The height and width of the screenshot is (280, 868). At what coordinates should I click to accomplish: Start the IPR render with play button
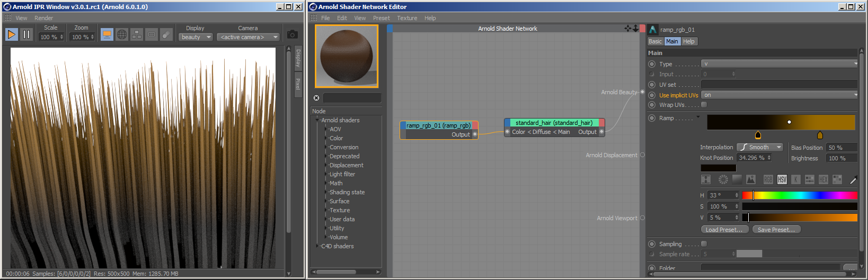(x=11, y=34)
